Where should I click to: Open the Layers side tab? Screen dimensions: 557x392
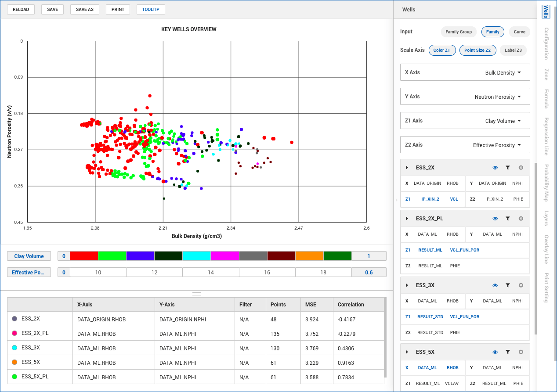coord(546,218)
